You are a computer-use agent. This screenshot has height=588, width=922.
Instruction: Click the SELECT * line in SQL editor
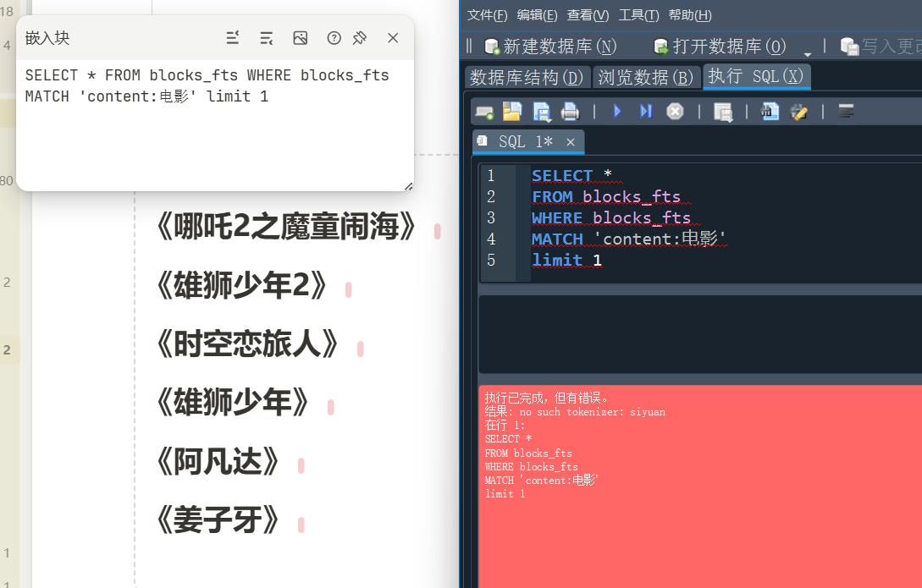click(571, 176)
